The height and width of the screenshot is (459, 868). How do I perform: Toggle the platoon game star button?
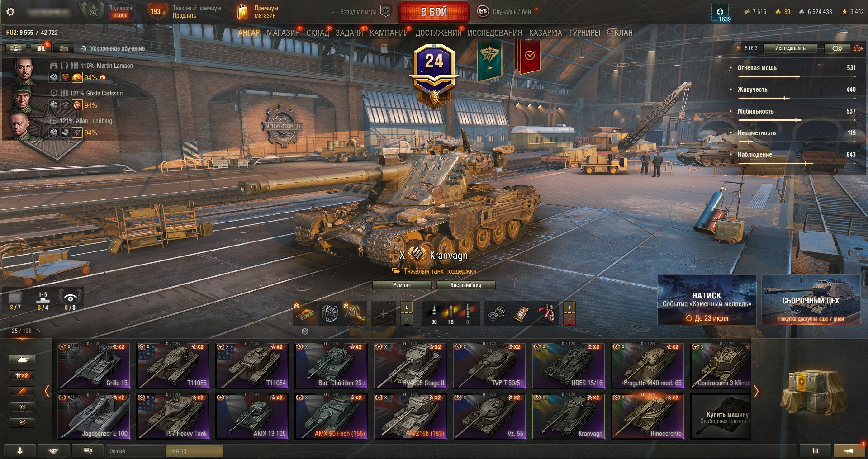pyautogui.click(x=385, y=12)
